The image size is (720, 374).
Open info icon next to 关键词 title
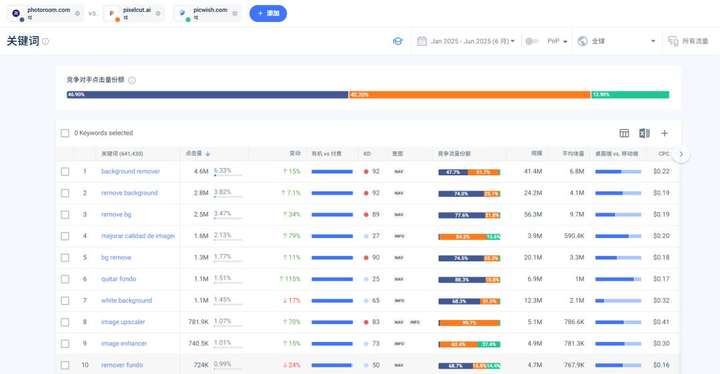coord(45,41)
